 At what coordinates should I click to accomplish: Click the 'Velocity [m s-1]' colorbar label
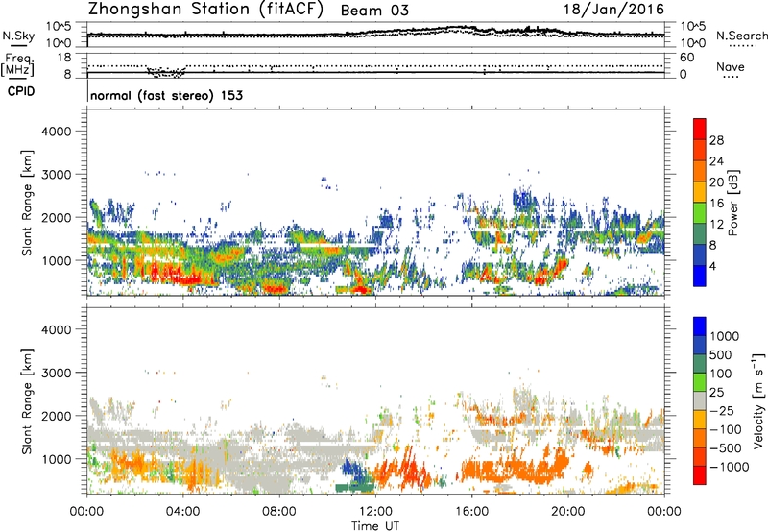pos(758,400)
